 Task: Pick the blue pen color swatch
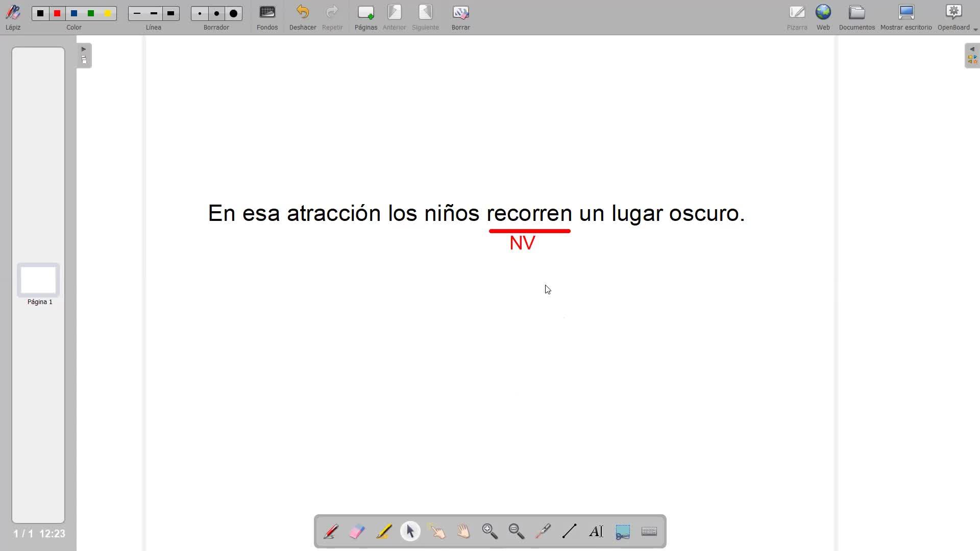75,14
